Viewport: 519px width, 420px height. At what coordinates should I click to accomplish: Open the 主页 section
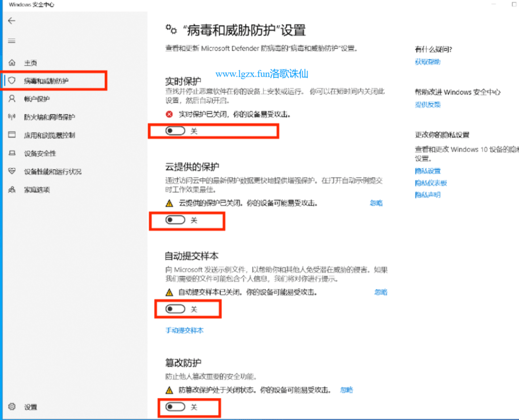click(x=30, y=63)
